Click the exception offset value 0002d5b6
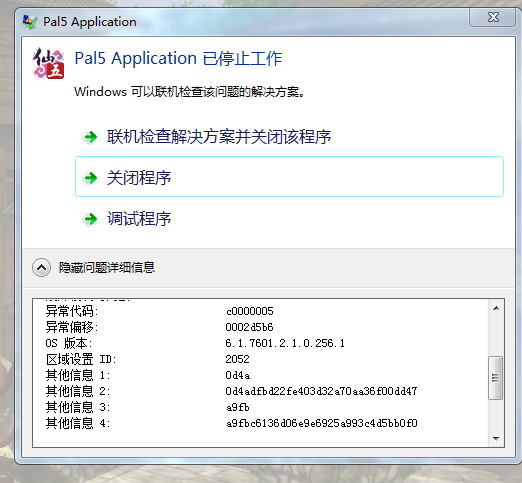522x483 pixels. click(249, 327)
